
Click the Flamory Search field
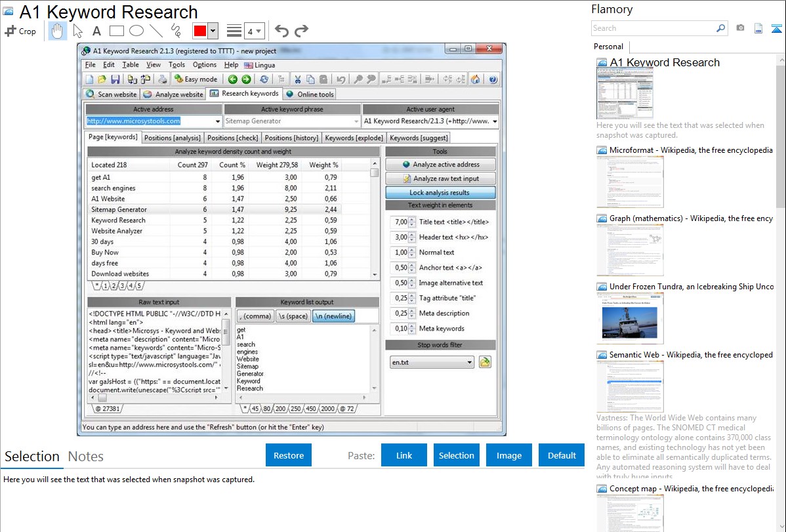coord(653,28)
